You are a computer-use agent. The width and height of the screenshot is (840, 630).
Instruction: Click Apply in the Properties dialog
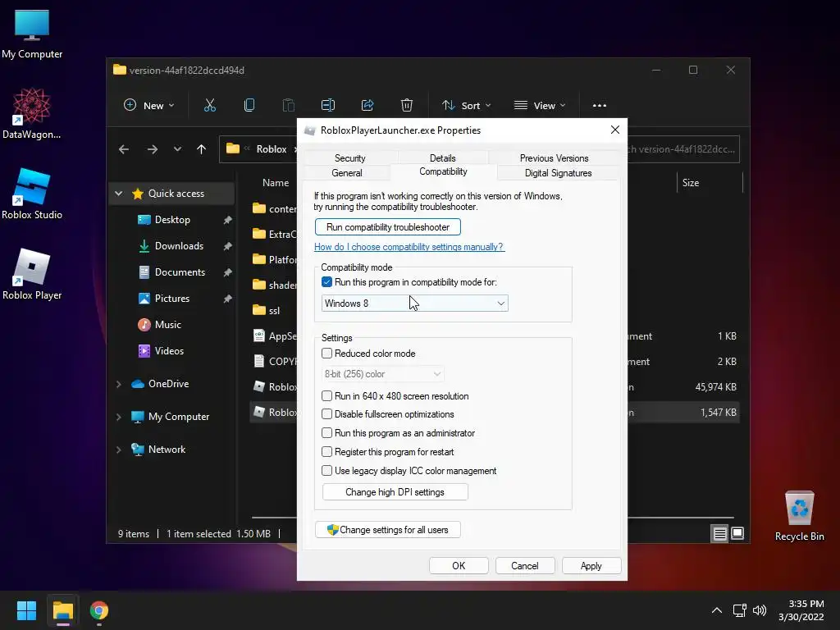591,566
